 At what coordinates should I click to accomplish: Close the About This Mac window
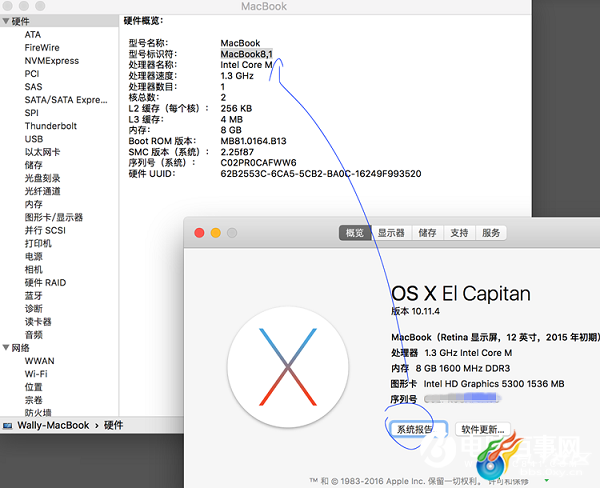pyautogui.click(x=199, y=233)
